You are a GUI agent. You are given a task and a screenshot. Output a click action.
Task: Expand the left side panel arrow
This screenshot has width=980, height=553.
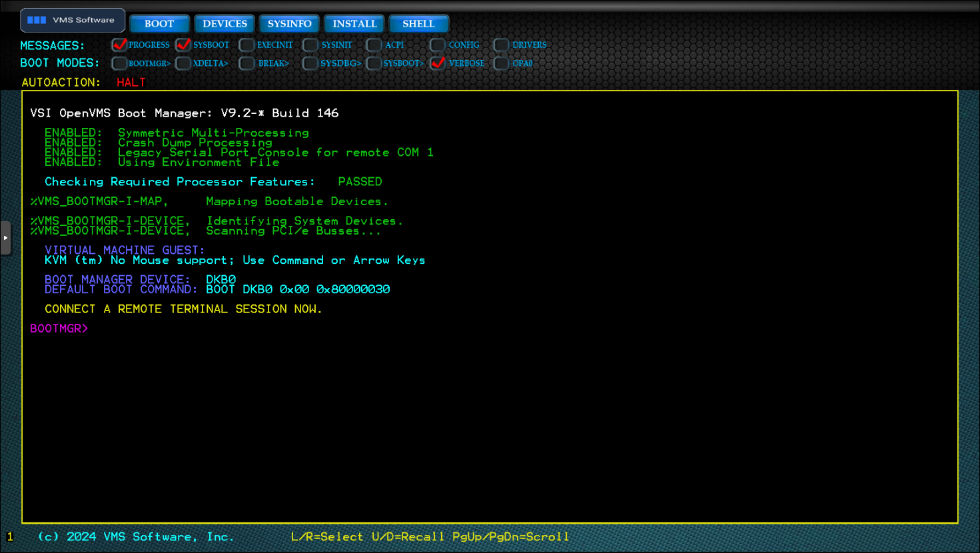5,238
